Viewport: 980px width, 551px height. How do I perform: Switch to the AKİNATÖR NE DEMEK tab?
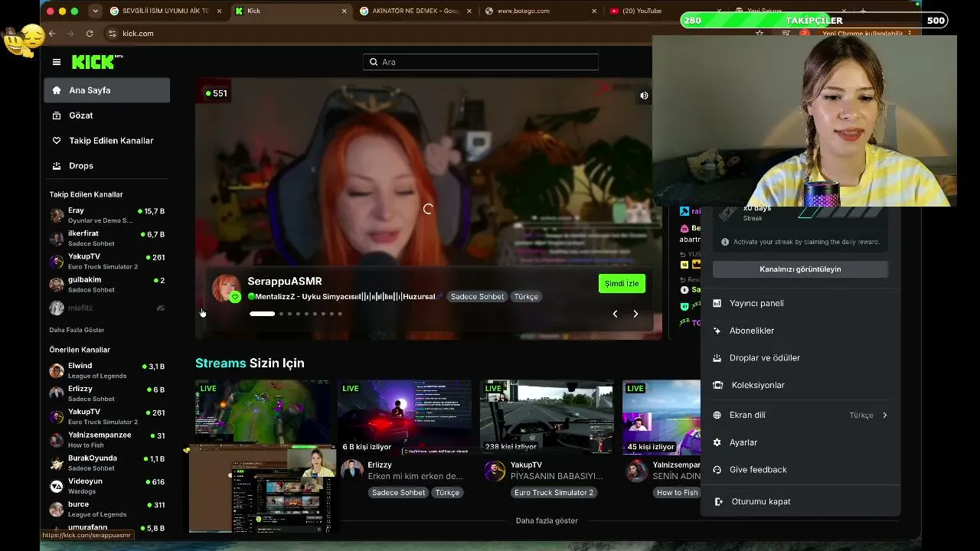[414, 11]
